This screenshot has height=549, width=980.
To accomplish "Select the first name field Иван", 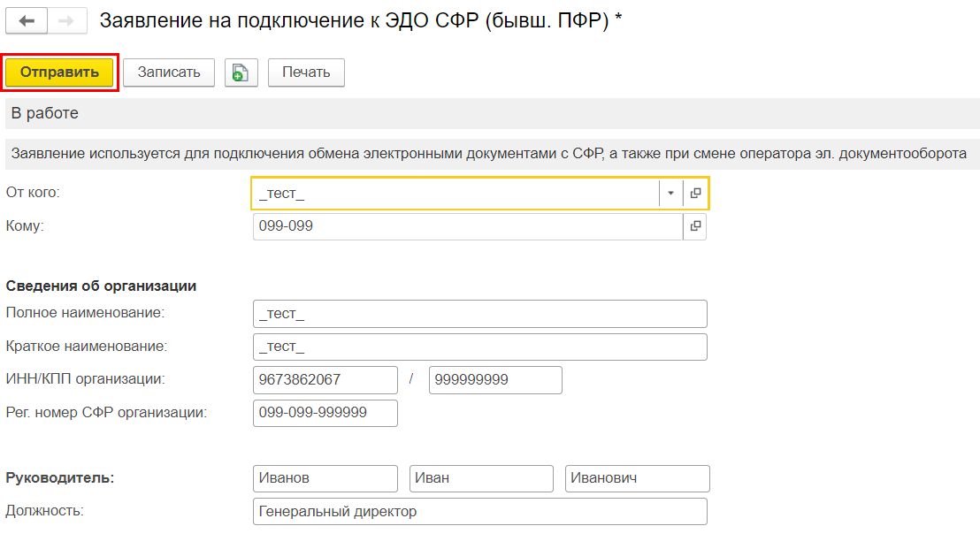I will point(481,478).
